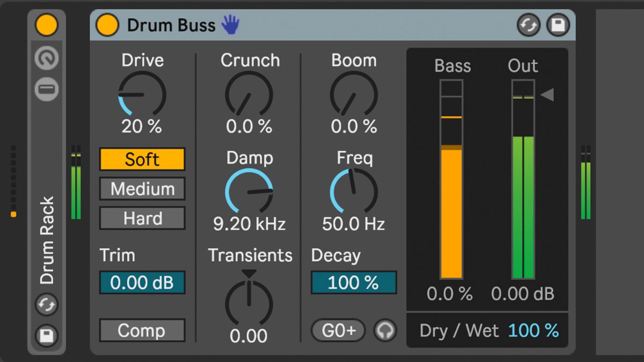Enable the Boom audition headphone icon
The height and width of the screenshot is (362, 644).
pos(385,330)
